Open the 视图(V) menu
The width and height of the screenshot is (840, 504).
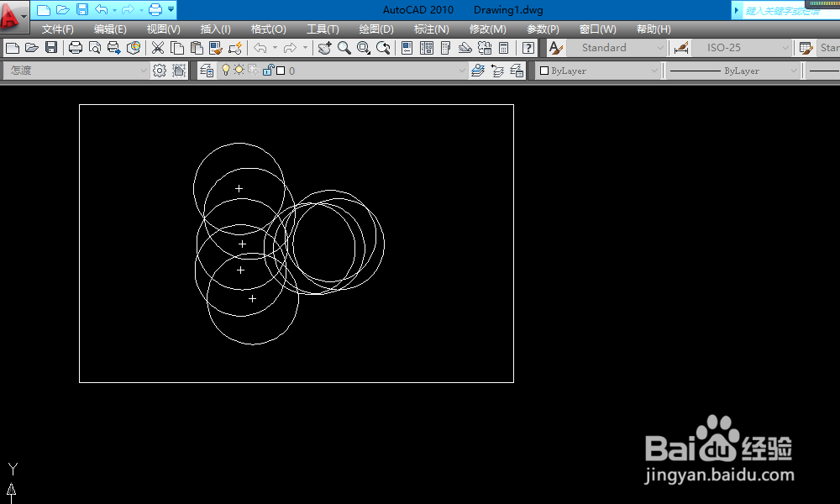164,29
